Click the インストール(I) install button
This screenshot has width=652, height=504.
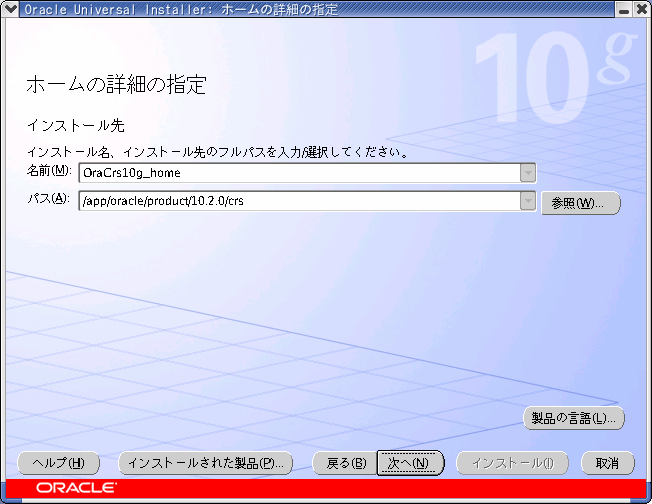(x=512, y=463)
